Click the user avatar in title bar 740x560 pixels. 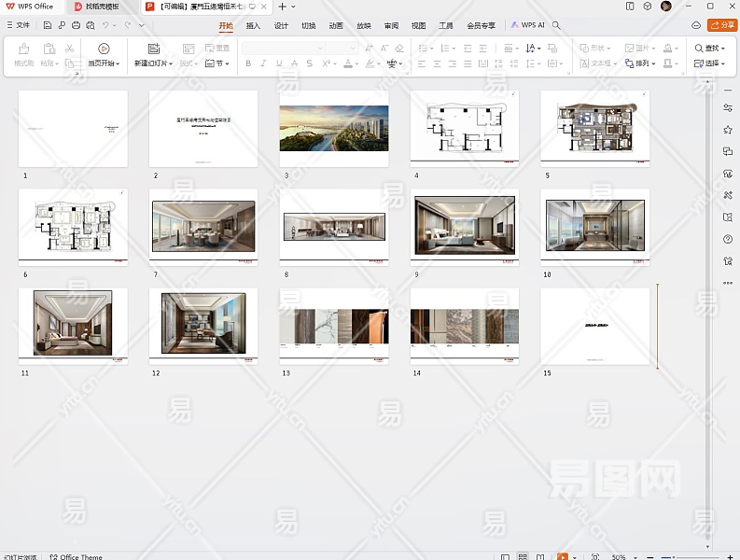pos(665,7)
